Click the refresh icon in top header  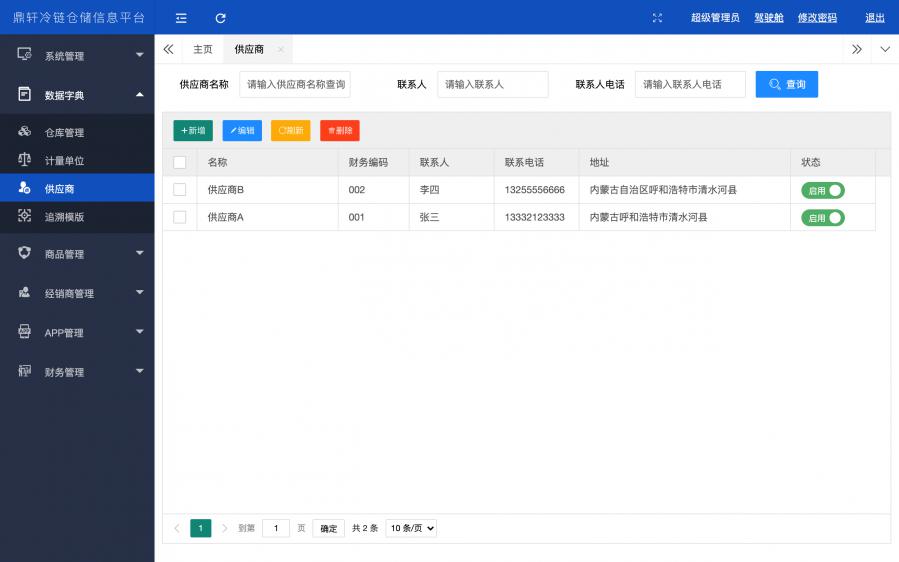click(220, 18)
